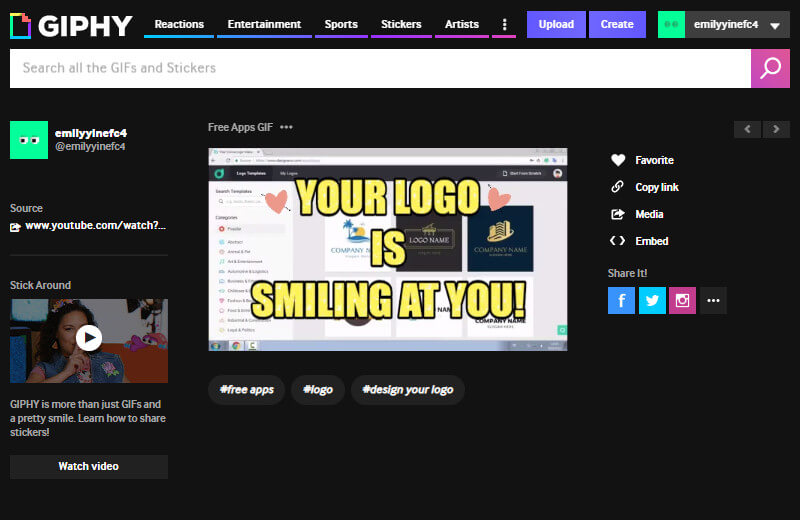
Task: Open the Reactions category
Action: (x=179, y=24)
